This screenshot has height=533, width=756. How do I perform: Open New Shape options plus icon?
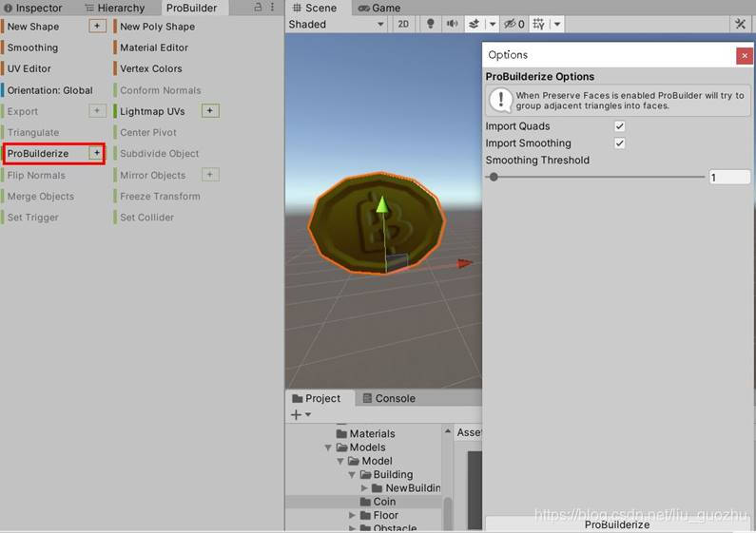[97, 26]
